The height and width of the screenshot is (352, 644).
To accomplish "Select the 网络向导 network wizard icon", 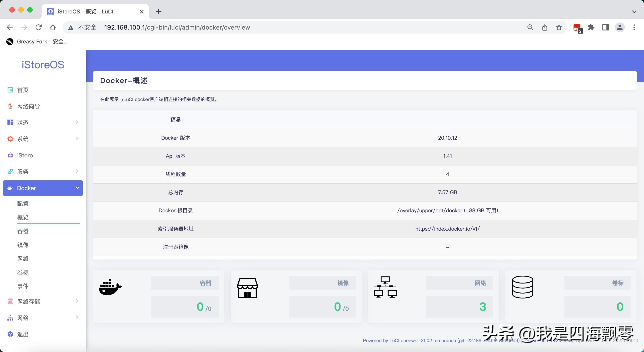I will coord(10,106).
